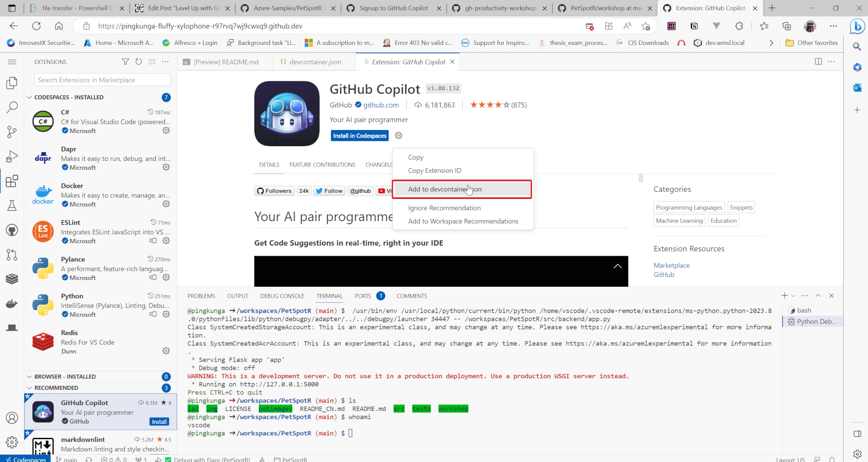Open Extensions panel more actions menu
The image size is (868, 462).
click(165, 62)
